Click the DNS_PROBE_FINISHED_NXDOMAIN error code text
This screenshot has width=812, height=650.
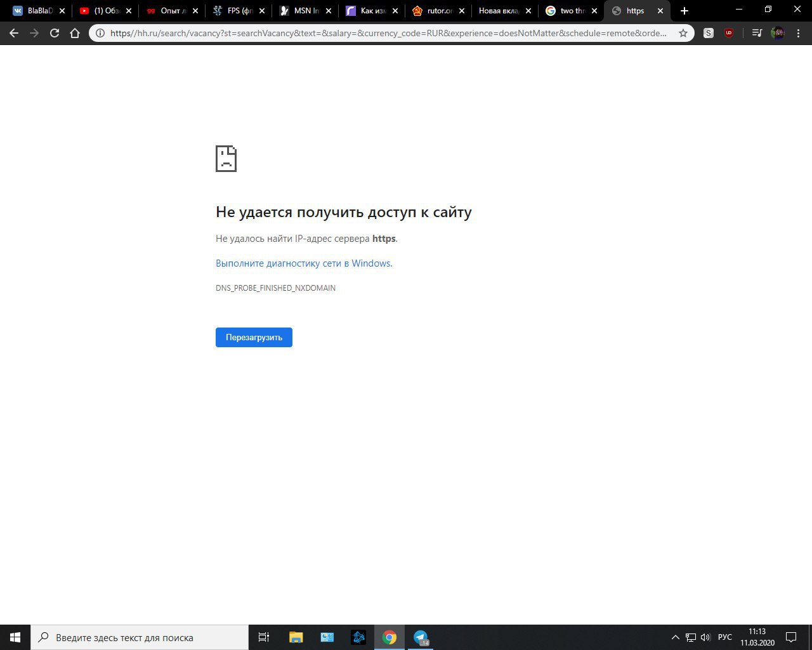coord(275,288)
